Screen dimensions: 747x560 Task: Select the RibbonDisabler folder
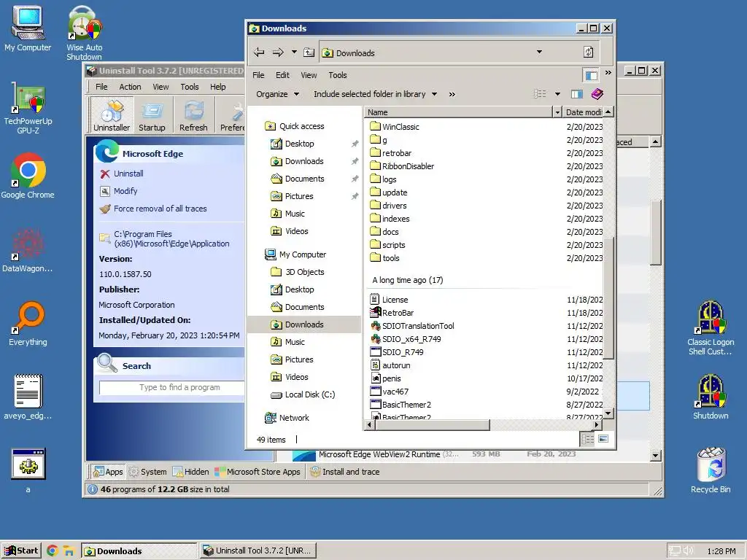pos(408,166)
